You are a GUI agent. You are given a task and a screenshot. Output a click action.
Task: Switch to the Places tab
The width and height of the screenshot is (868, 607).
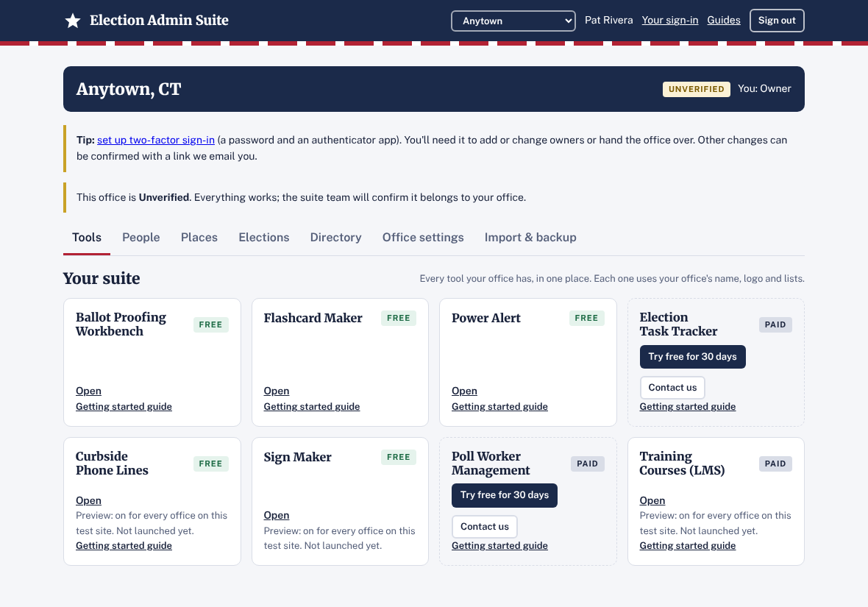199,238
